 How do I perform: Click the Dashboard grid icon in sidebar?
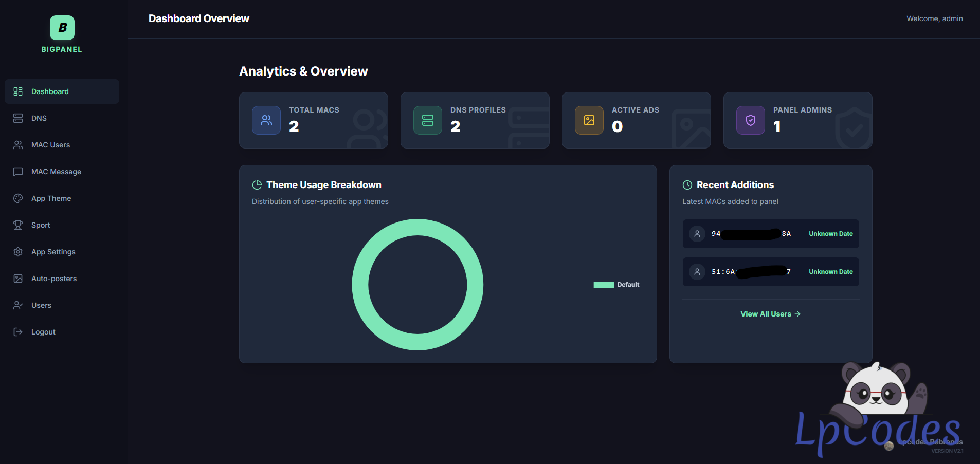pyautogui.click(x=18, y=91)
